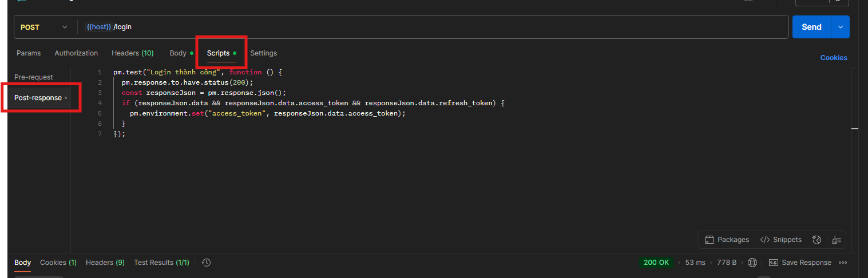Screen dimensions: 868x278
Task: Open the POST method dropdown
Action: tap(44, 27)
